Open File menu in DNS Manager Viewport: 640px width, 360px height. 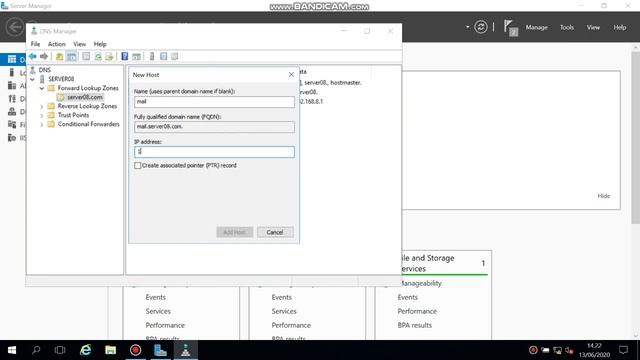tap(36, 44)
